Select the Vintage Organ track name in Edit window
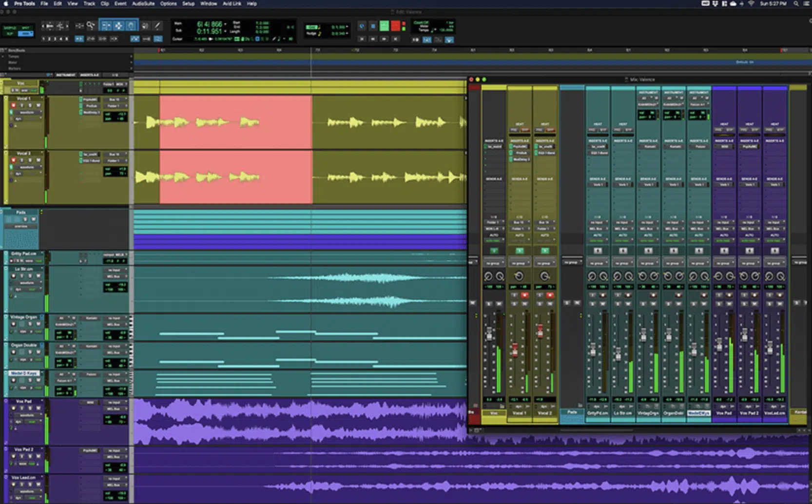 23,317
